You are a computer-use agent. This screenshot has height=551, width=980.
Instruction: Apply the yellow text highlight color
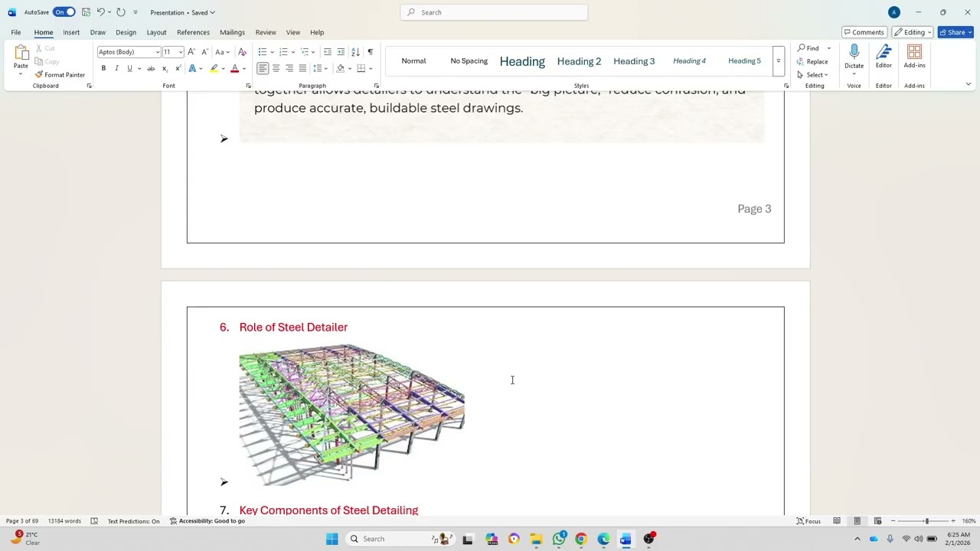coord(214,69)
